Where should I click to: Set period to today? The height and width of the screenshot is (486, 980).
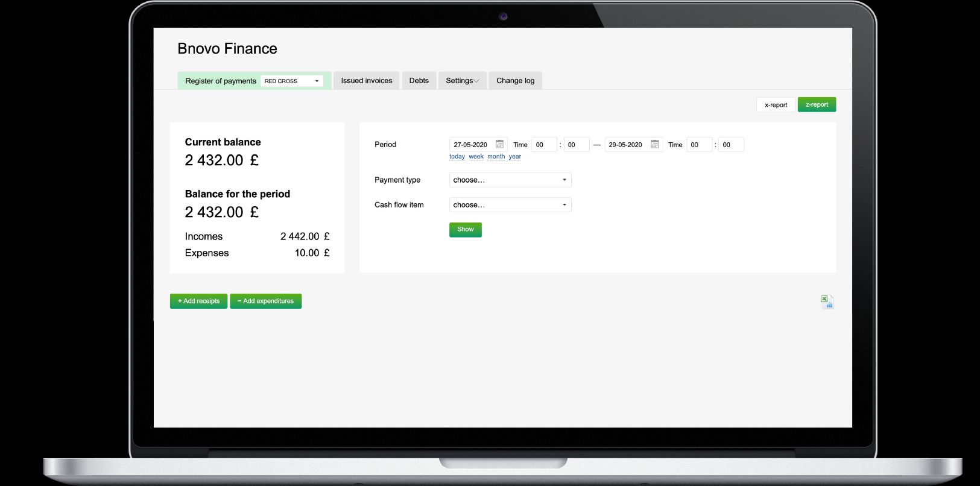(457, 157)
